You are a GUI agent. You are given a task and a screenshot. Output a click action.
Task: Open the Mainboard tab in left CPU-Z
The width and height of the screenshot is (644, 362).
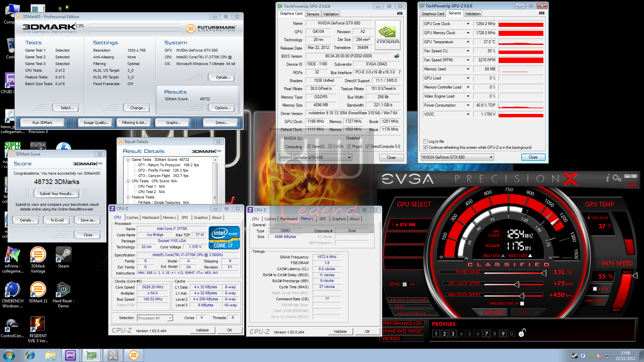click(x=151, y=218)
